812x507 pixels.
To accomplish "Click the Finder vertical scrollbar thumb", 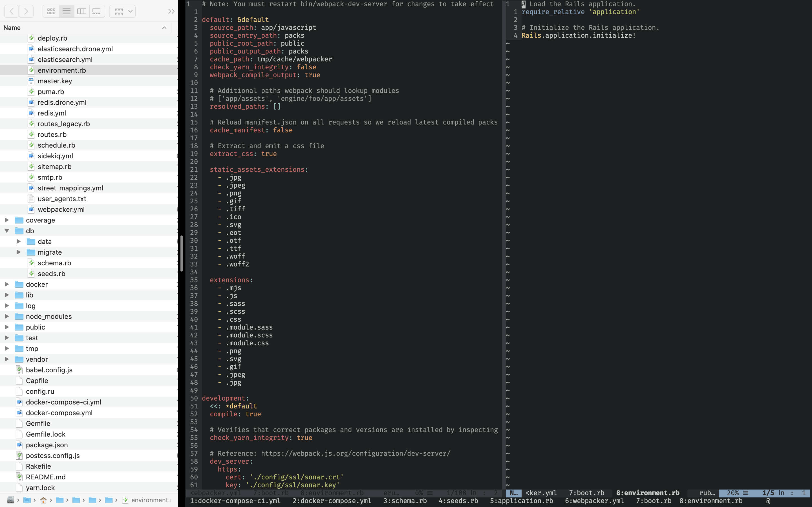I will (182, 253).
